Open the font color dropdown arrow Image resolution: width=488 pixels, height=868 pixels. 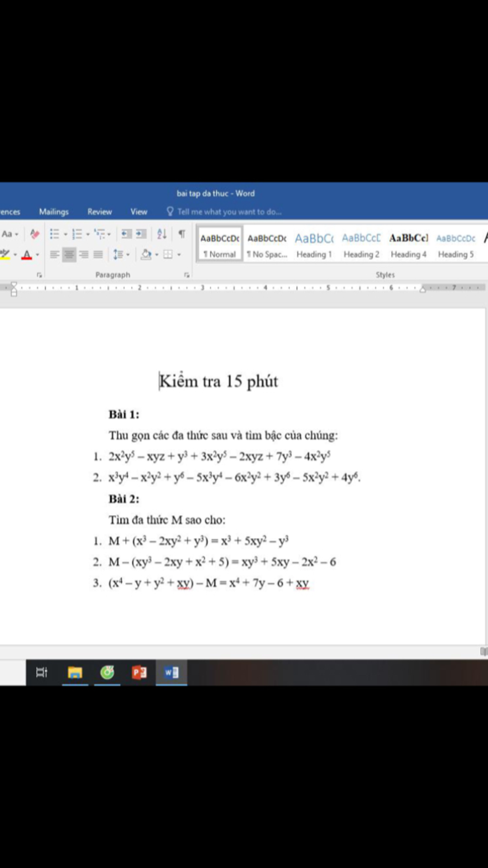pyautogui.click(x=37, y=255)
